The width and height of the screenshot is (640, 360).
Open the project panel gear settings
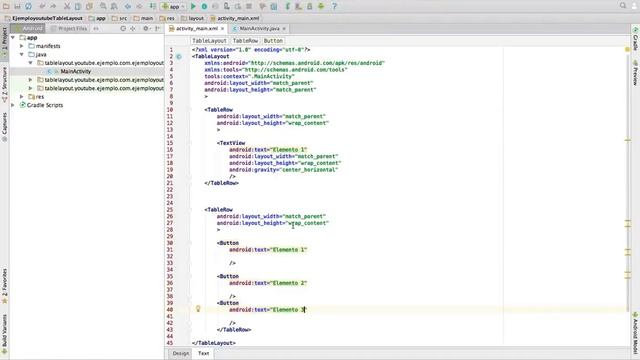click(x=146, y=29)
